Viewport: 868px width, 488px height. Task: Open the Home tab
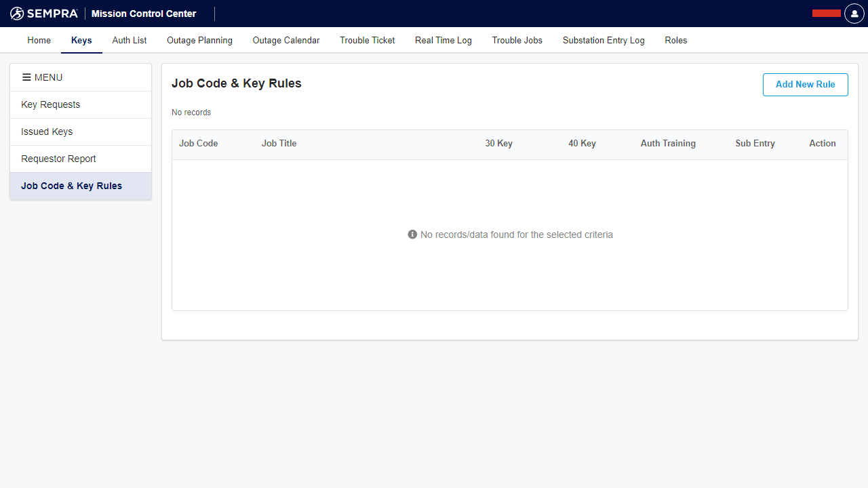pyautogui.click(x=39, y=40)
